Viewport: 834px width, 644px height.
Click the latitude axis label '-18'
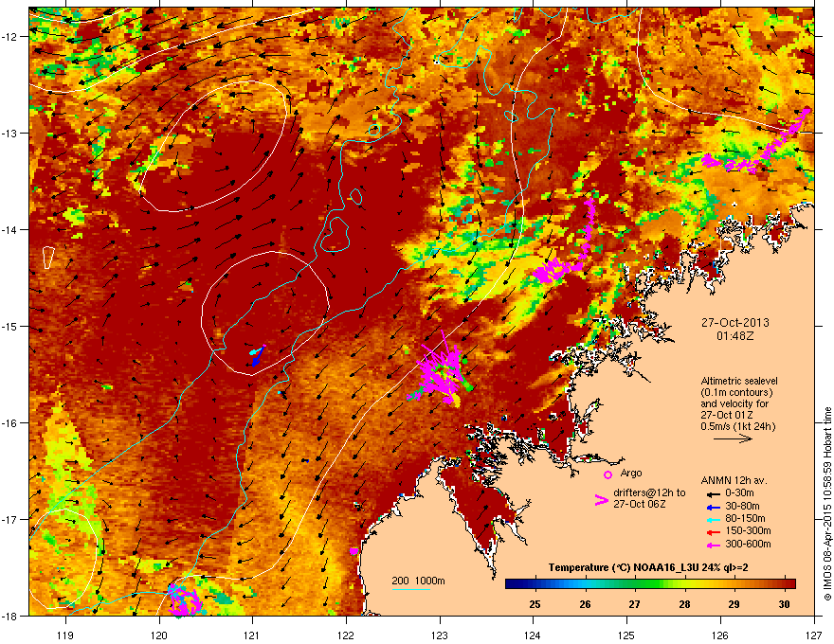(10, 616)
